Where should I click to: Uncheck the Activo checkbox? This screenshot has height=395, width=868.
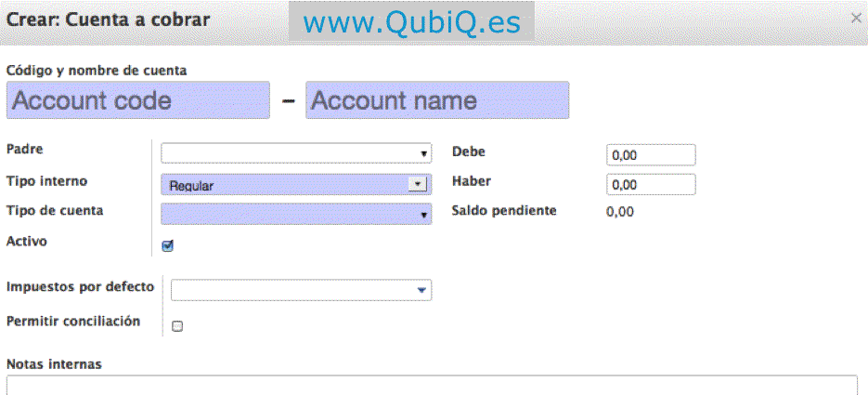168,246
